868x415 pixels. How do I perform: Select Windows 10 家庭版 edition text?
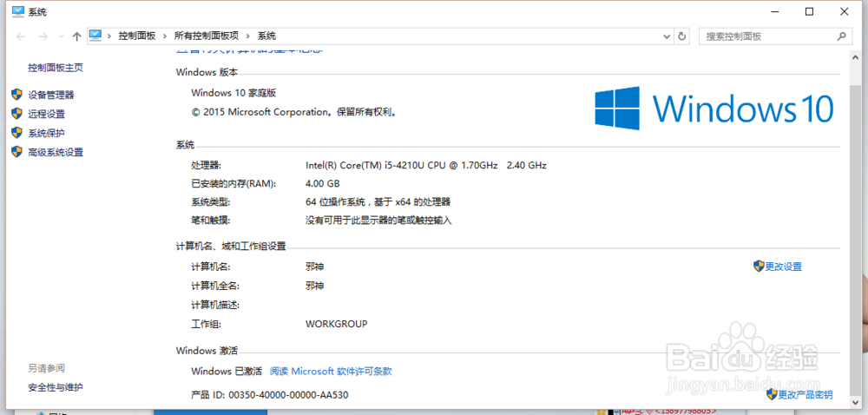233,93
